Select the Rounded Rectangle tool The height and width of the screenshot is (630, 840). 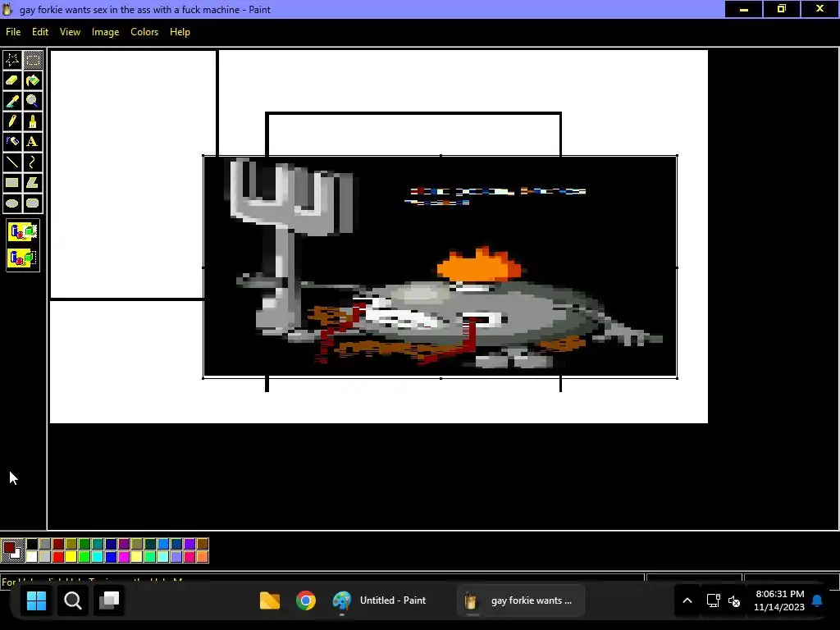pyautogui.click(x=33, y=203)
